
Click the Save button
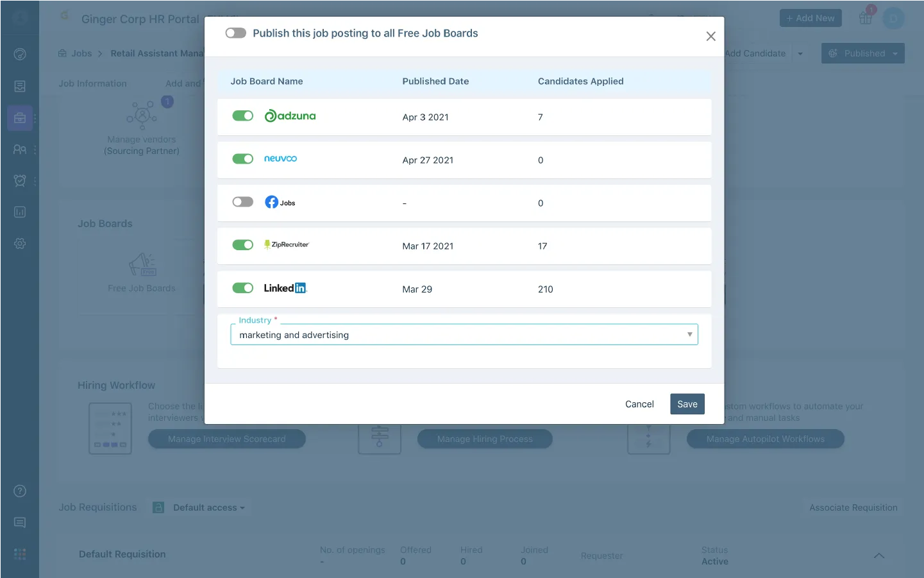687,404
